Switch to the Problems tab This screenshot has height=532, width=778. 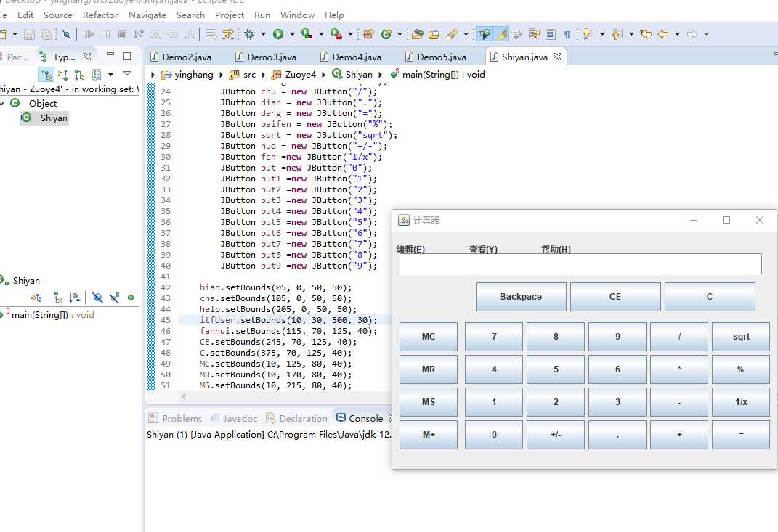pyautogui.click(x=176, y=419)
